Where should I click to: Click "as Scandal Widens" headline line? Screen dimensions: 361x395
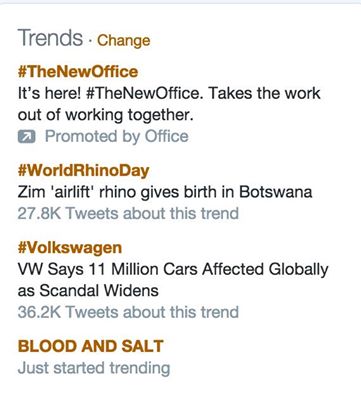click(88, 291)
